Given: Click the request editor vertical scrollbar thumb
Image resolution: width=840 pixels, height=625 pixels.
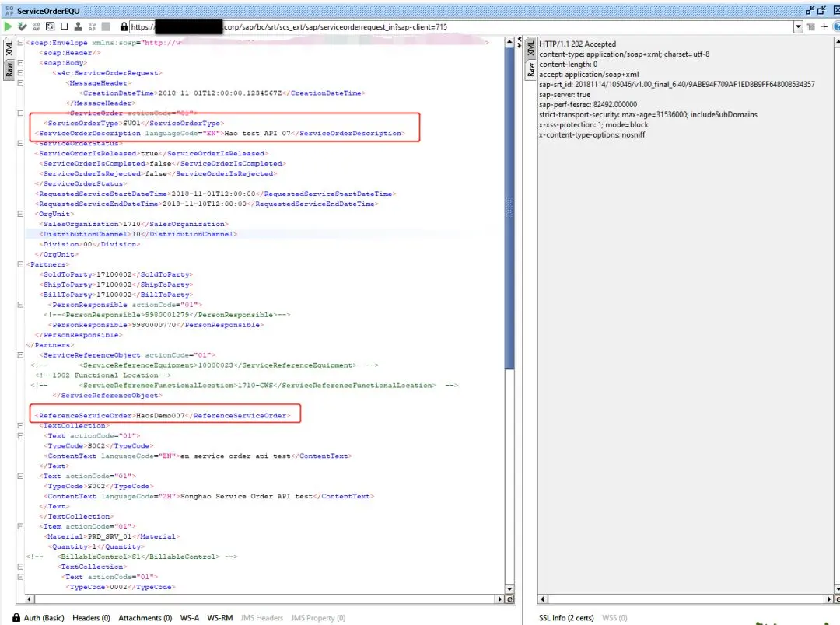Looking at the screenshot, I should [x=509, y=208].
